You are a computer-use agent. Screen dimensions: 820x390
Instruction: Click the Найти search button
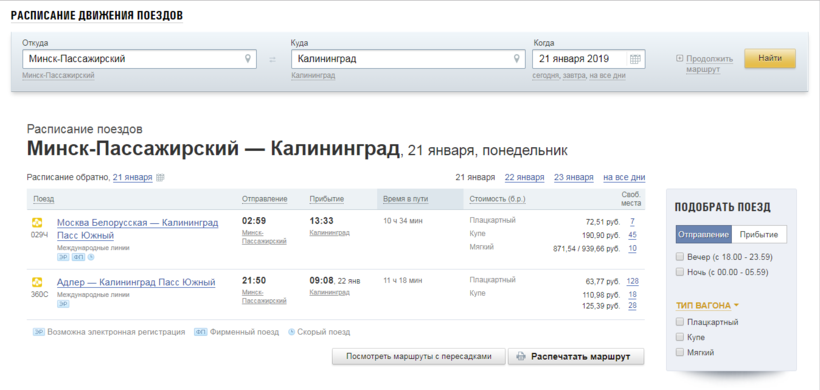(770, 59)
